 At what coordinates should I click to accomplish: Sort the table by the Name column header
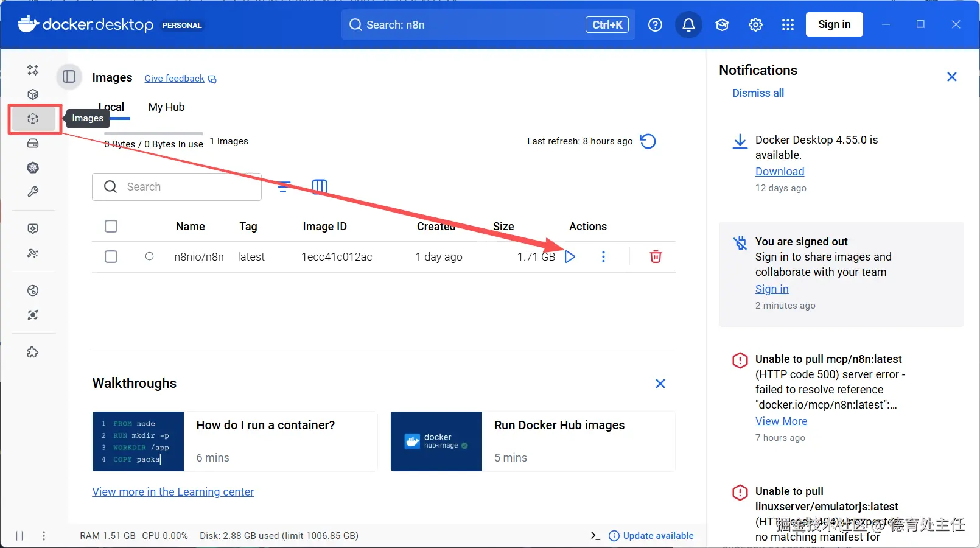[x=191, y=227]
